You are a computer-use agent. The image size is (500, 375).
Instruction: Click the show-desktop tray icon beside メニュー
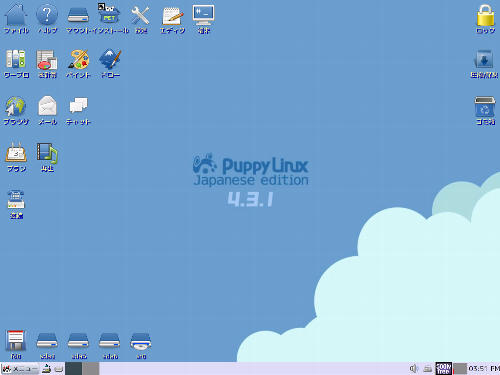[46, 369]
